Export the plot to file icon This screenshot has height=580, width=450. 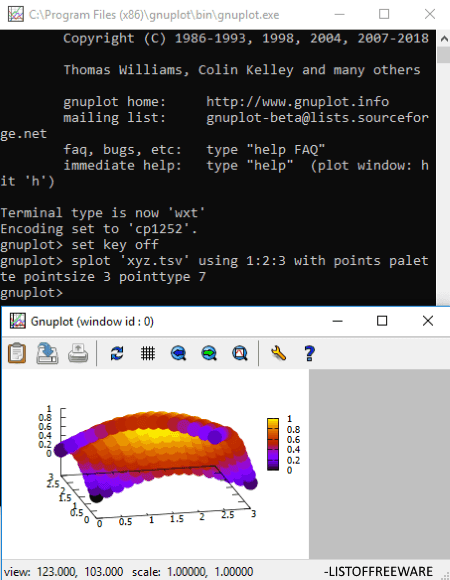pos(47,353)
